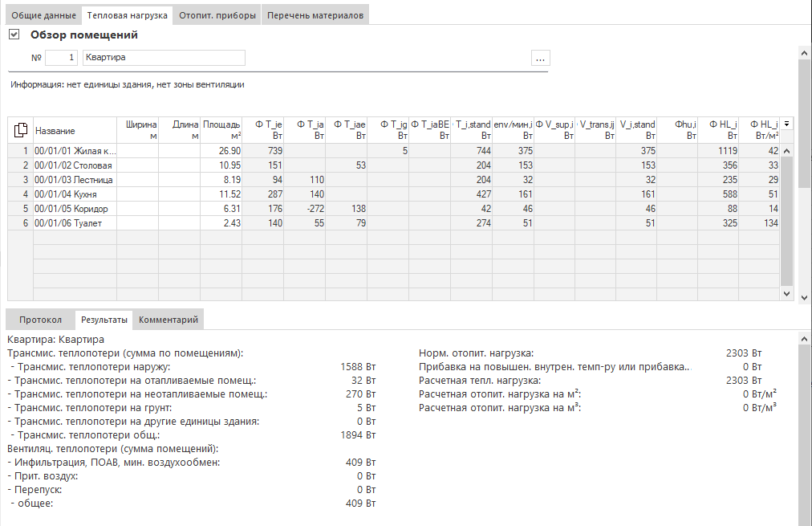
Task: Click row number 4 header cell
Action: click(21, 194)
